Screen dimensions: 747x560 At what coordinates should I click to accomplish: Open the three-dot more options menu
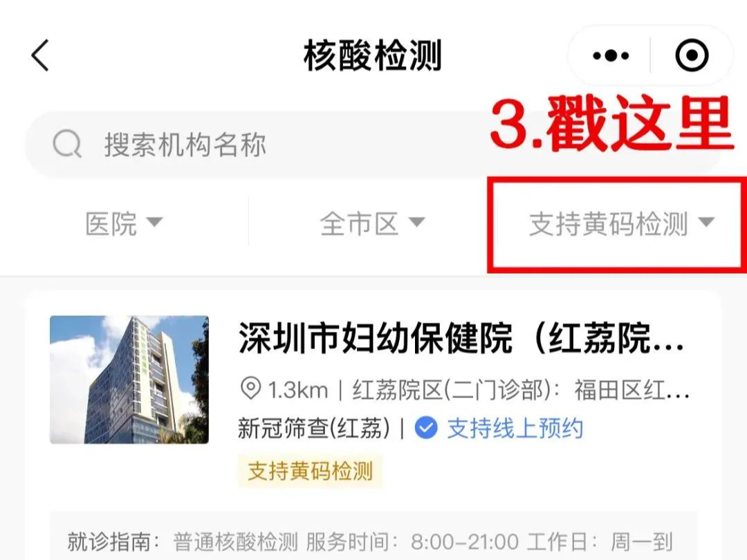[x=611, y=56]
